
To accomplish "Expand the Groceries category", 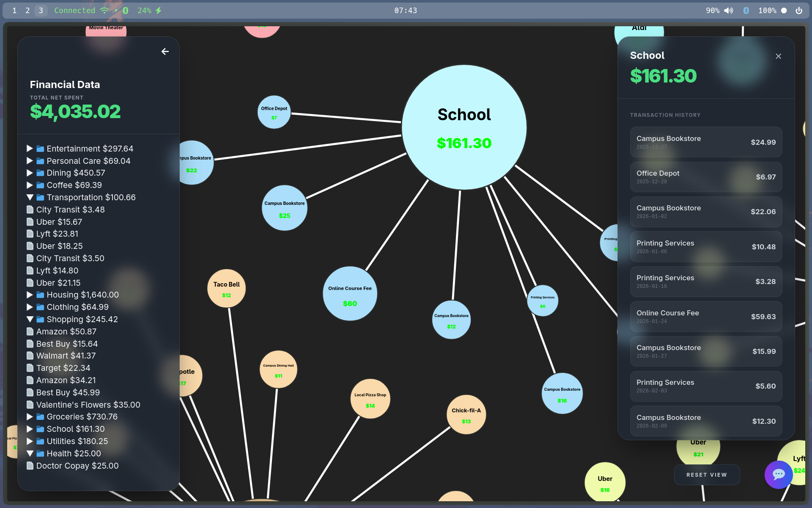I will click(30, 417).
